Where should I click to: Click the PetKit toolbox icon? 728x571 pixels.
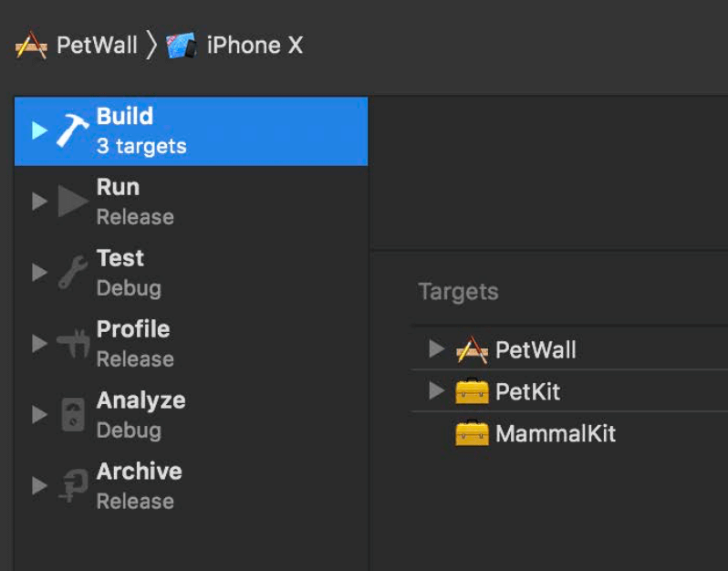click(472, 391)
